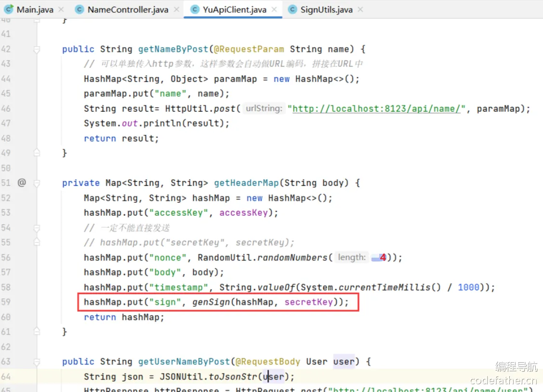Collapse the getNameByPost method at line 42
Screen dimensions: 543x392
[x=37, y=50]
